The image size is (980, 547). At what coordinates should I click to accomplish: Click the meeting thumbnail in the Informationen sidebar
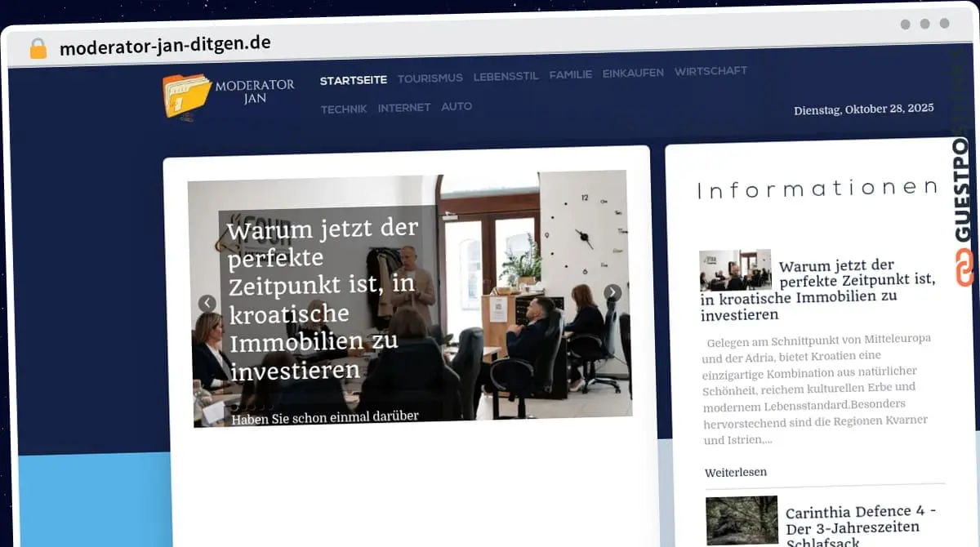[x=735, y=270]
